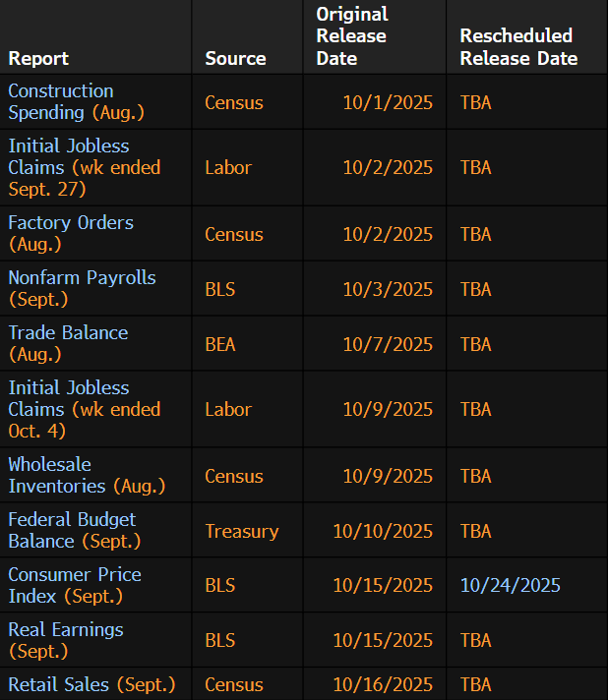This screenshot has width=608, height=700.
Task: Select the Factory Orders (Aug.) report
Action: [71, 233]
